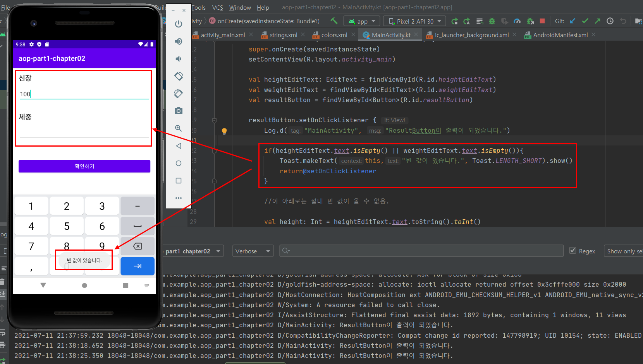Open the Pixel 2 API 30 device dropdown
This screenshot has width=643, height=364.
(x=414, y=21)
